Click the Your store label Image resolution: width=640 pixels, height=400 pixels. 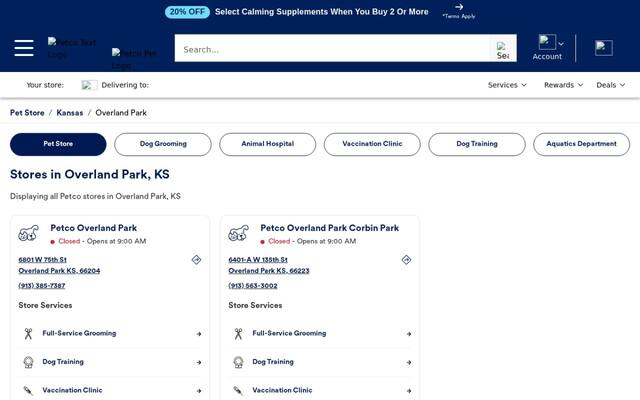45,85
